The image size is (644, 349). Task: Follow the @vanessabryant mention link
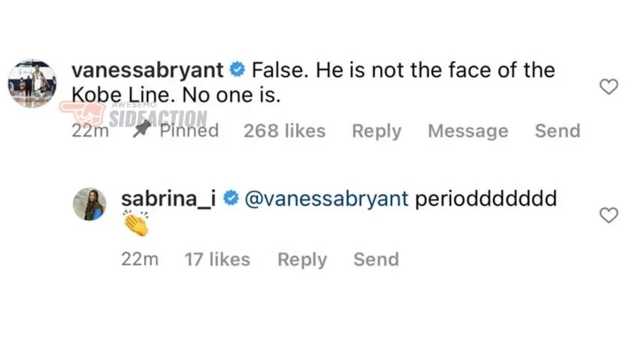click(x=327, y=199)
